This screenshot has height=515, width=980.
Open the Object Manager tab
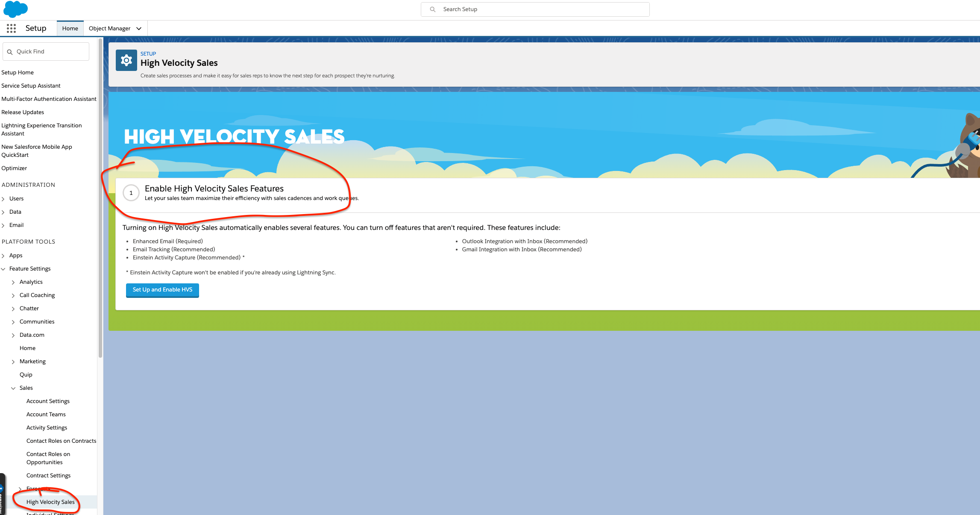tap(109, 28)
